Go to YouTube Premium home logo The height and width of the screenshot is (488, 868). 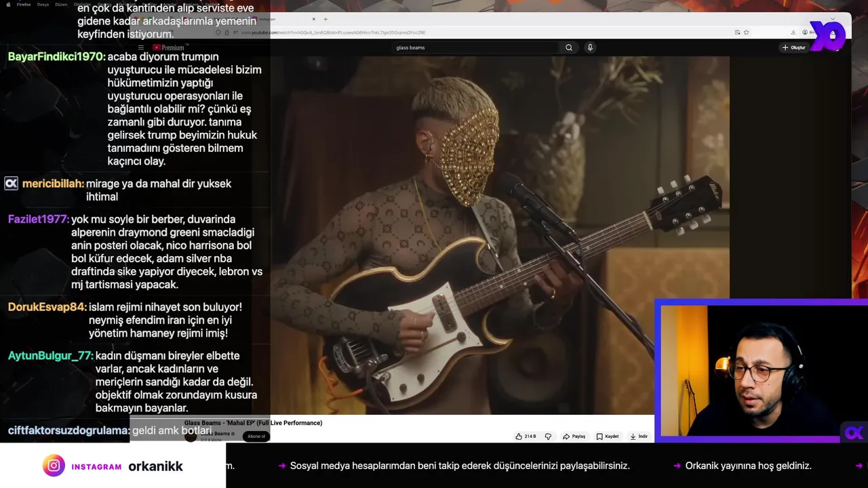(170, 47)
